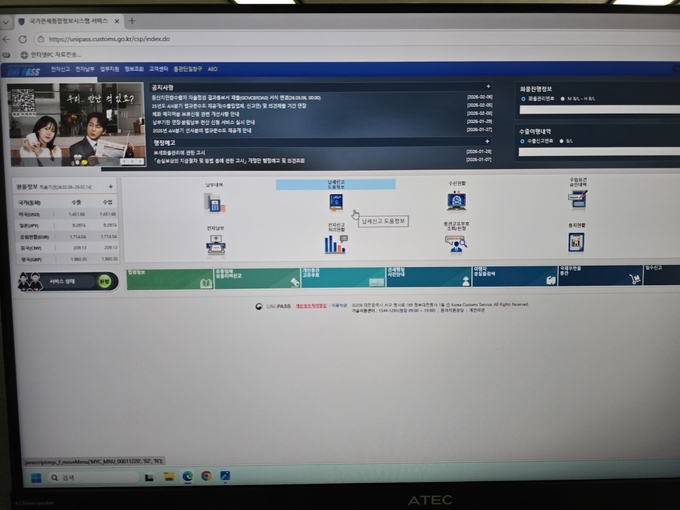The image size is (680, 510).
Task: Click the 통지현황 icon
Action: (x=576, y=242)
